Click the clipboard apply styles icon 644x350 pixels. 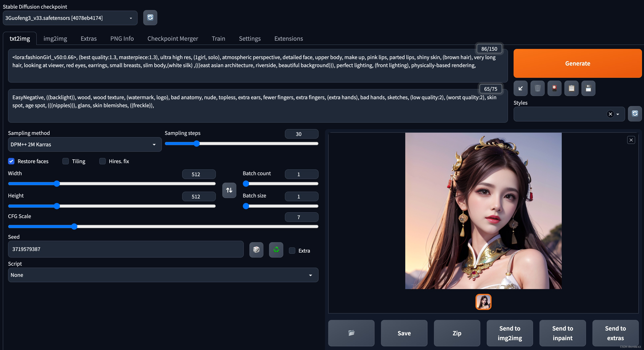tap(571, 88)
